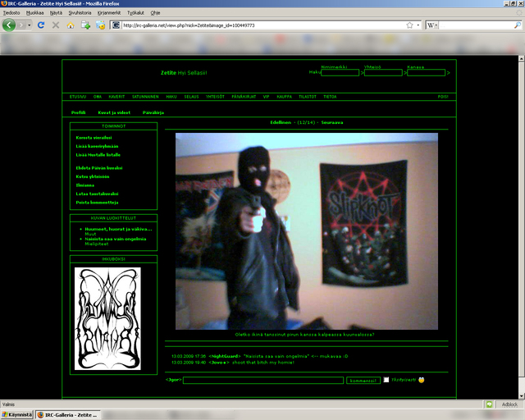
Task: Click the comment text input field
Action: point(262,381)
